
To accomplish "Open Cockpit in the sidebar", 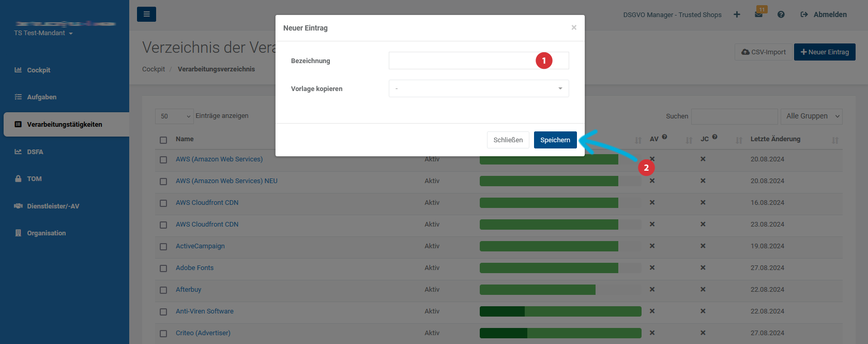I will [39, 70].
